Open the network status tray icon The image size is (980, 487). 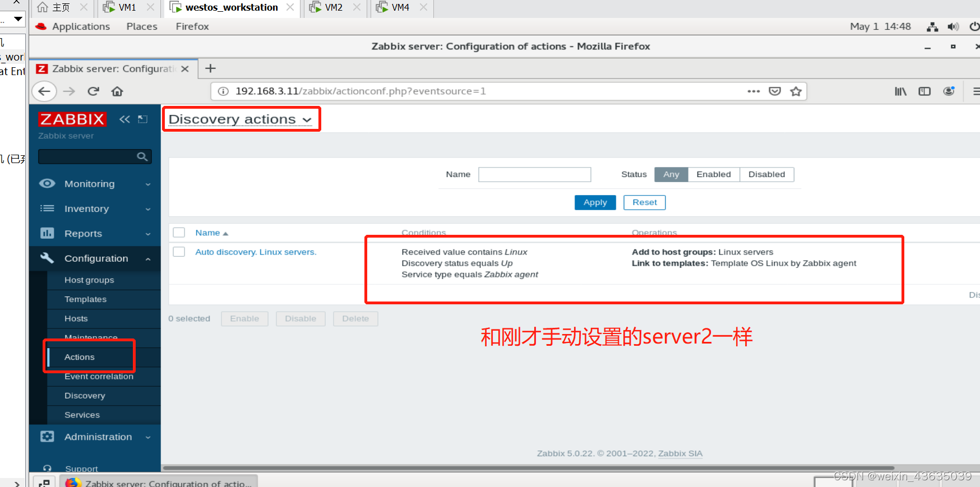coord(932,26)
